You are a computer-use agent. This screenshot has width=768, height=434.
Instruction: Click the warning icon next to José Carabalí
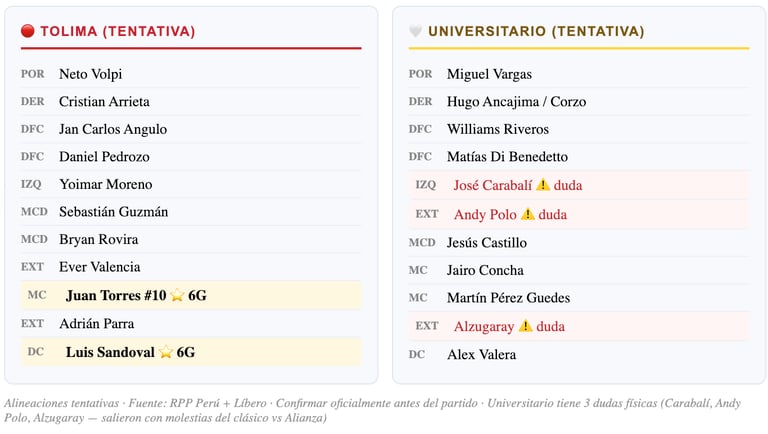[543, 185]
